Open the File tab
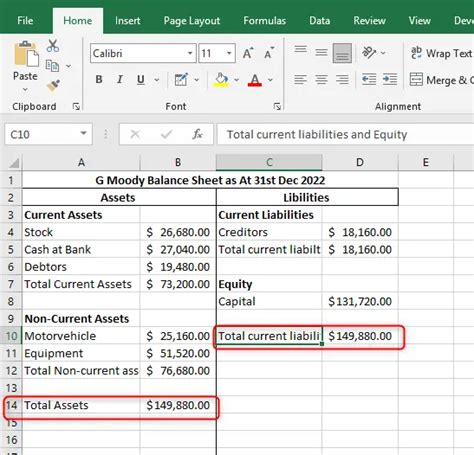474x455 pixels. coord(25,21)
